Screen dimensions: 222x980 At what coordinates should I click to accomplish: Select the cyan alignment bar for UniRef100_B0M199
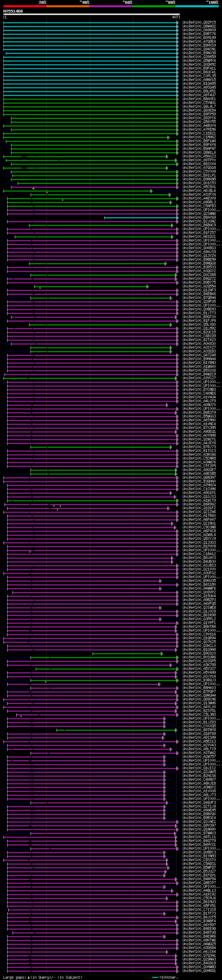pyautogui.click(x=91, y=38)
